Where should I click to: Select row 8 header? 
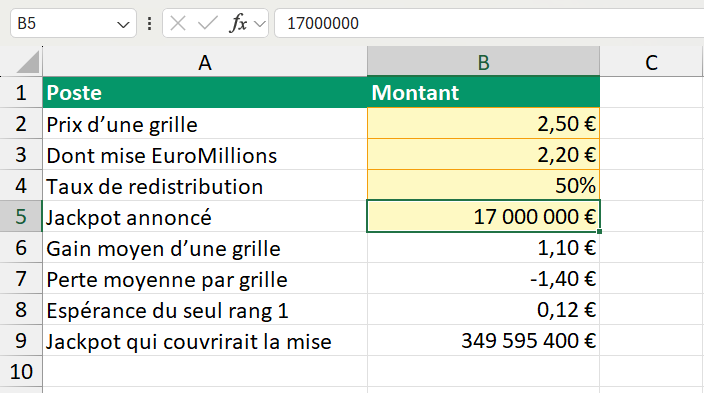point(21,309)
